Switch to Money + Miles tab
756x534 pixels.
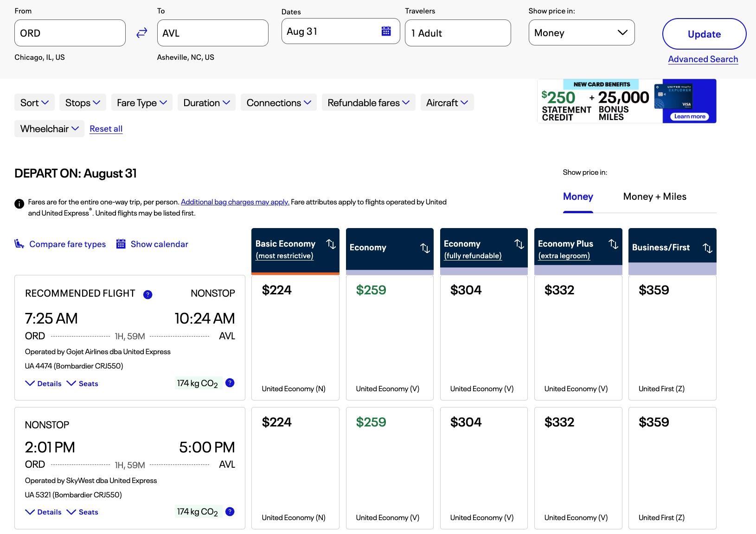pyautogui.click(x=654, y=197)
